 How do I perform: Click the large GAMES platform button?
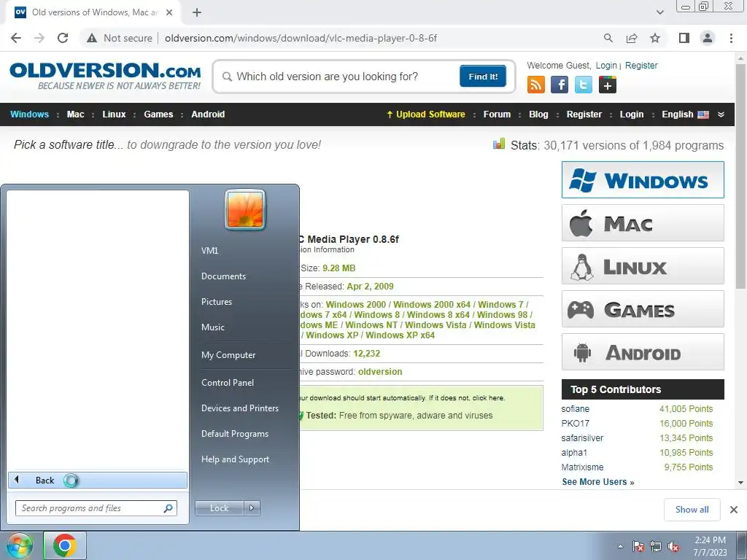click(643, 309)
